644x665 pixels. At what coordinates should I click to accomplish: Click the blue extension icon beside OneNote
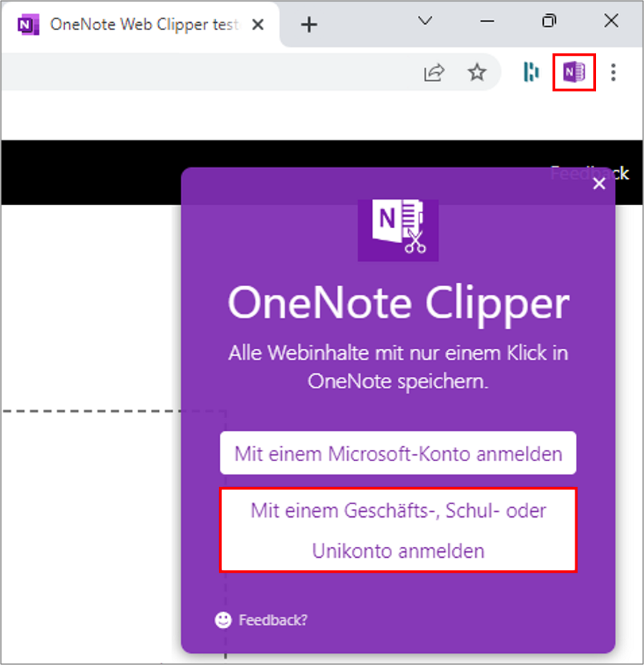530,72
